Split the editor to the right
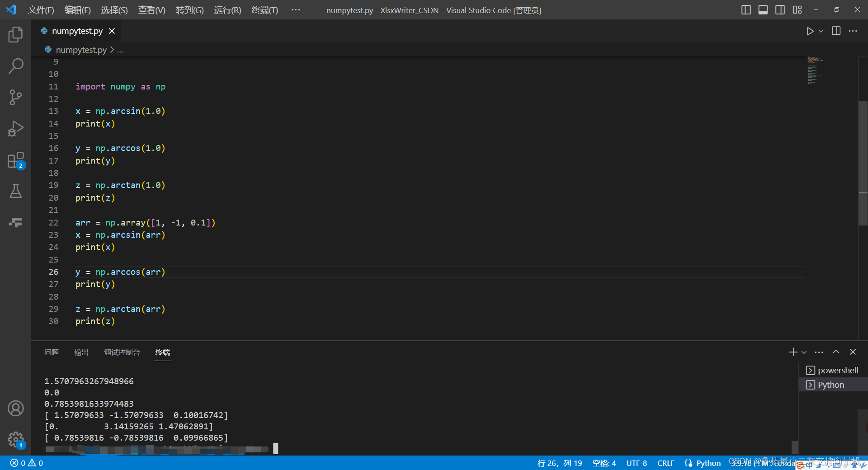Viewport: 868px width, 470px height. 836,31
